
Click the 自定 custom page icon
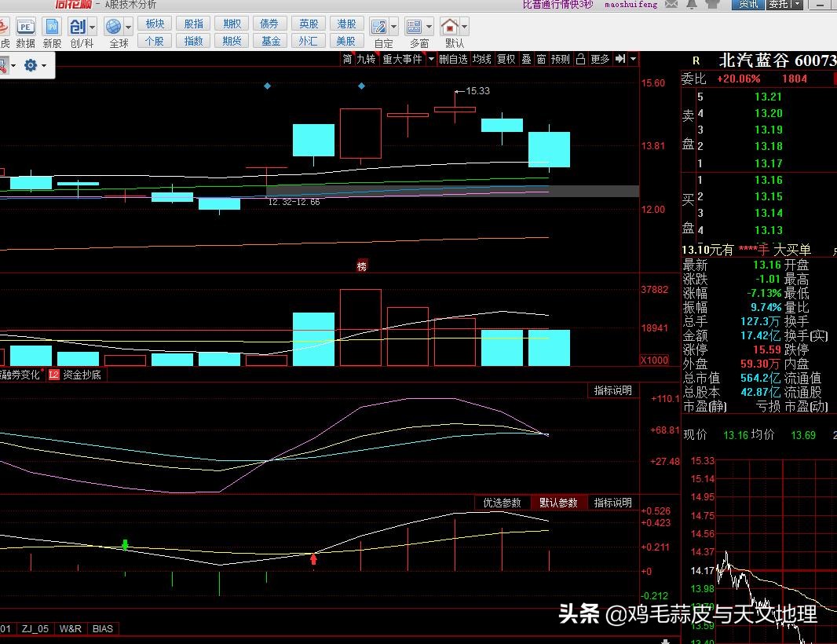tap(378, 27)
